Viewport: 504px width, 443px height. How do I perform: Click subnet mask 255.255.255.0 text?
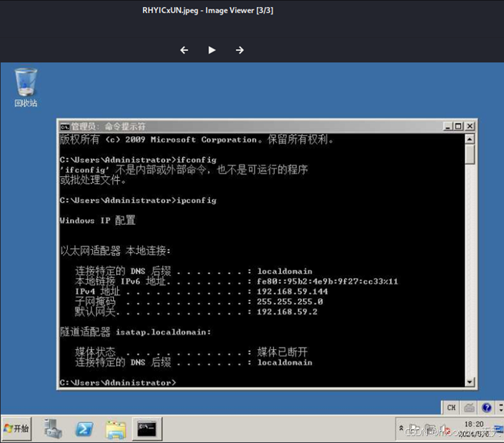(289, 301)
